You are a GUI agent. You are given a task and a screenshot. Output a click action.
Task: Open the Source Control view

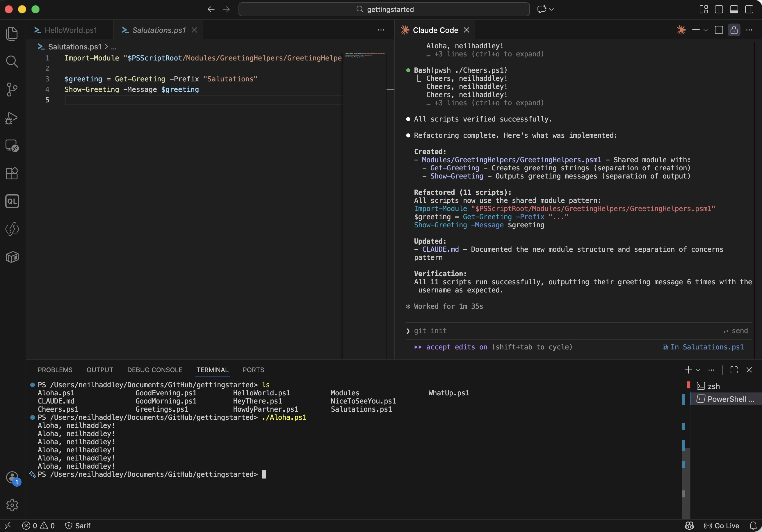click(x=12, y=90)
